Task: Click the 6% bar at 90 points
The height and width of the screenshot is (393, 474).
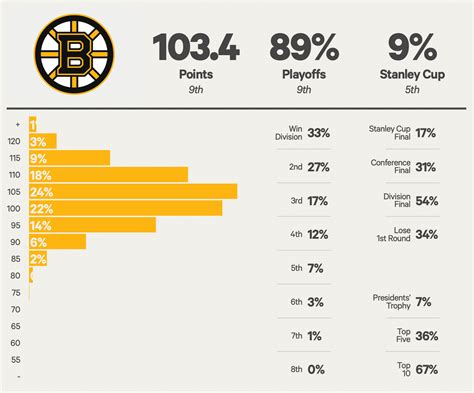Action: 58,242
